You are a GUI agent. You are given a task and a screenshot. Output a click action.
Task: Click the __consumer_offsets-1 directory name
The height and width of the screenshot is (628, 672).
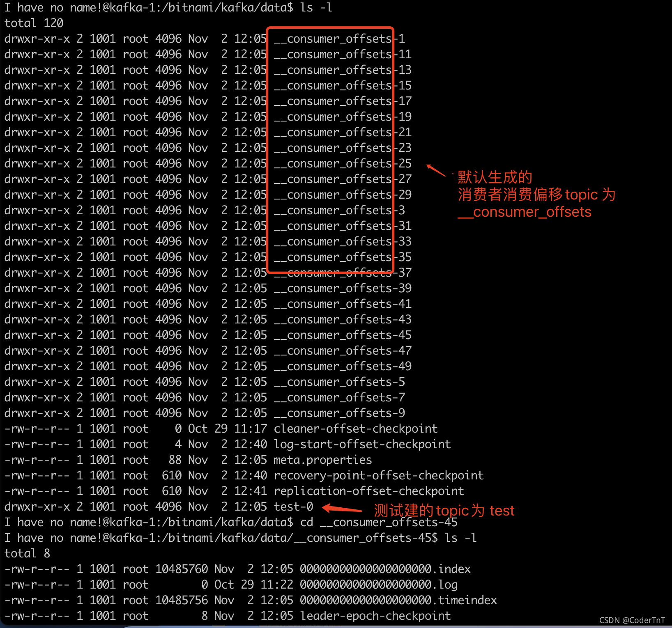click(x=339, y=39)
